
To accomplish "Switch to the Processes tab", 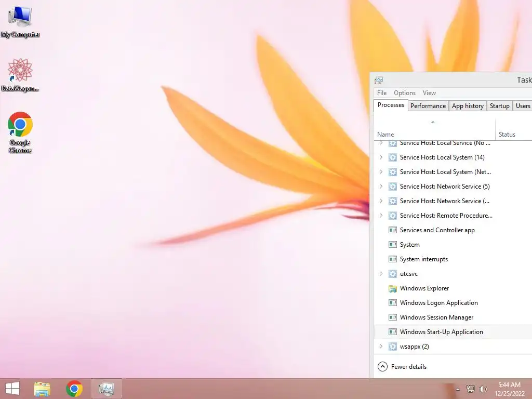I will (391, 105).
